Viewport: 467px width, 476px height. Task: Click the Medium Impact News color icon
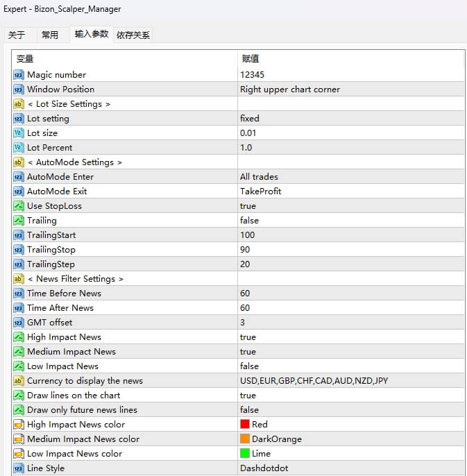pos(19,439)
